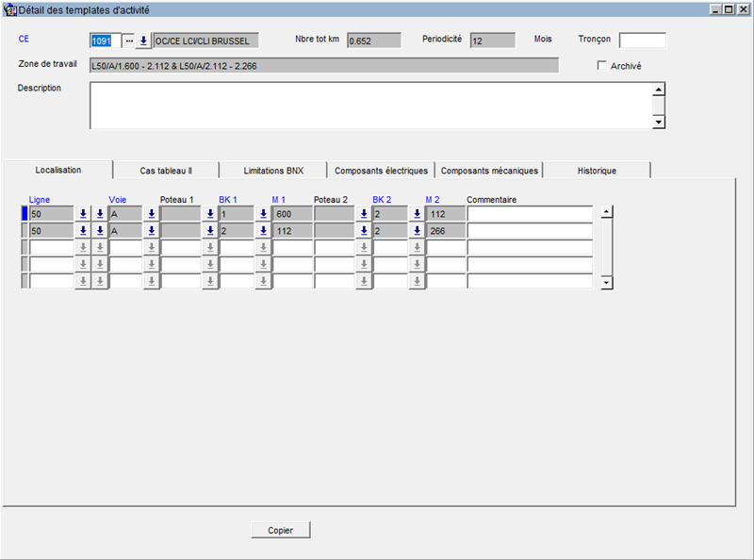Click the Description box scroll-down arrow

[659, 123]
